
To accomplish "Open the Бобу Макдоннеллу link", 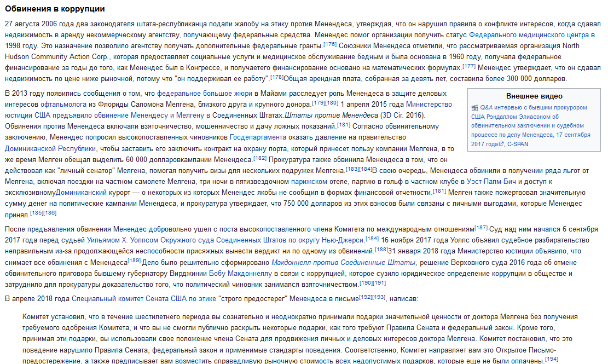I will (x=240, y=273).
